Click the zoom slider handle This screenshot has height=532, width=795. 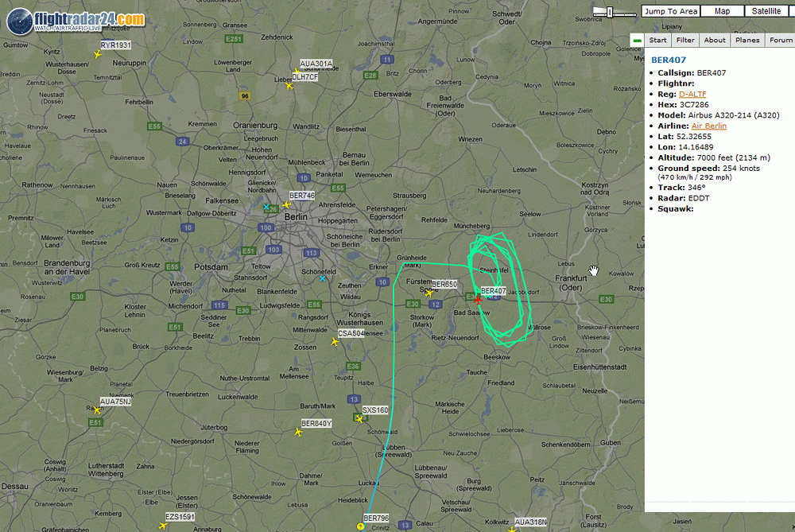tap(610, 12)
